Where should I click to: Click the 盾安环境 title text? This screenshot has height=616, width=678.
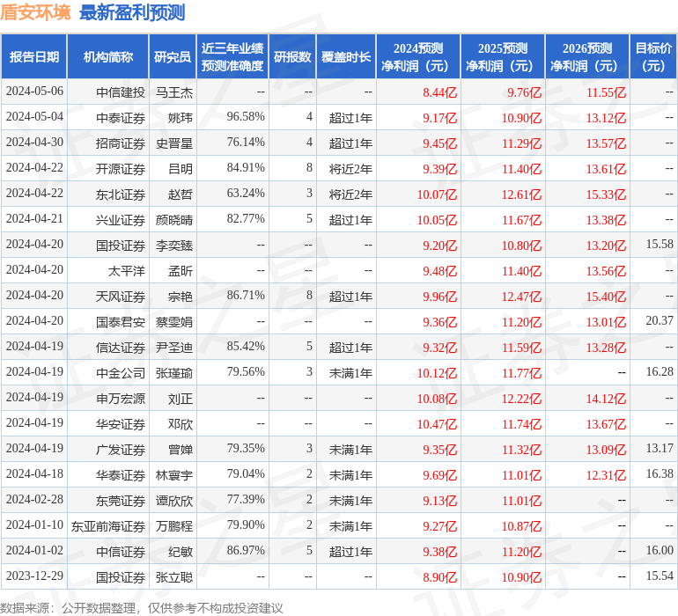tap(35, 12)
